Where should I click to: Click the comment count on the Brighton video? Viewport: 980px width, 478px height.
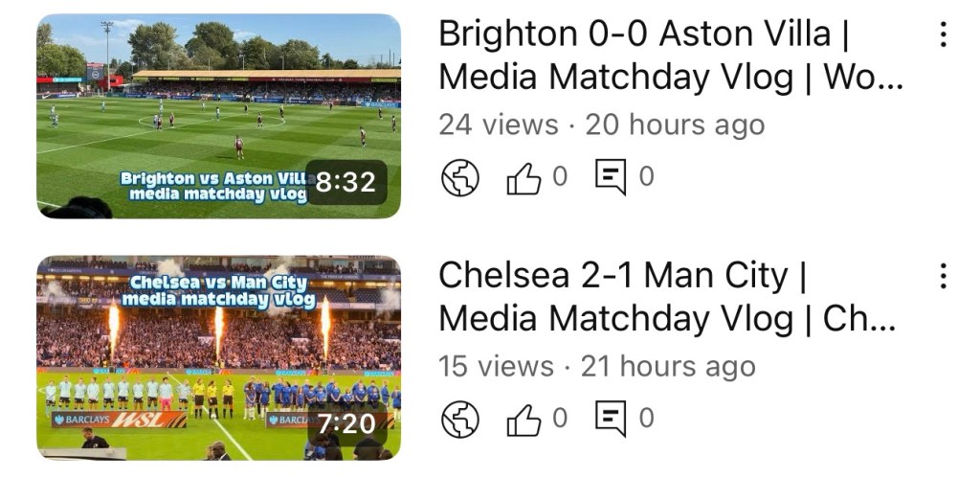[x=647, y=177]
